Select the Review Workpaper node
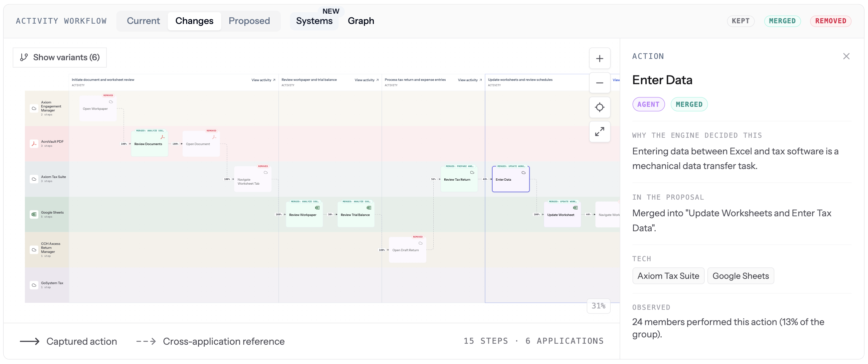 tap(304, 215)
